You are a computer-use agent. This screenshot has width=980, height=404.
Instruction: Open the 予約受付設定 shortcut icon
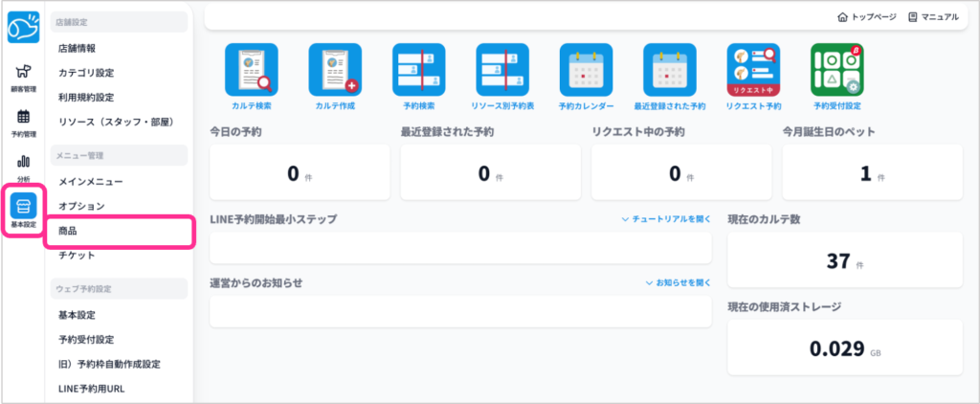836,70
